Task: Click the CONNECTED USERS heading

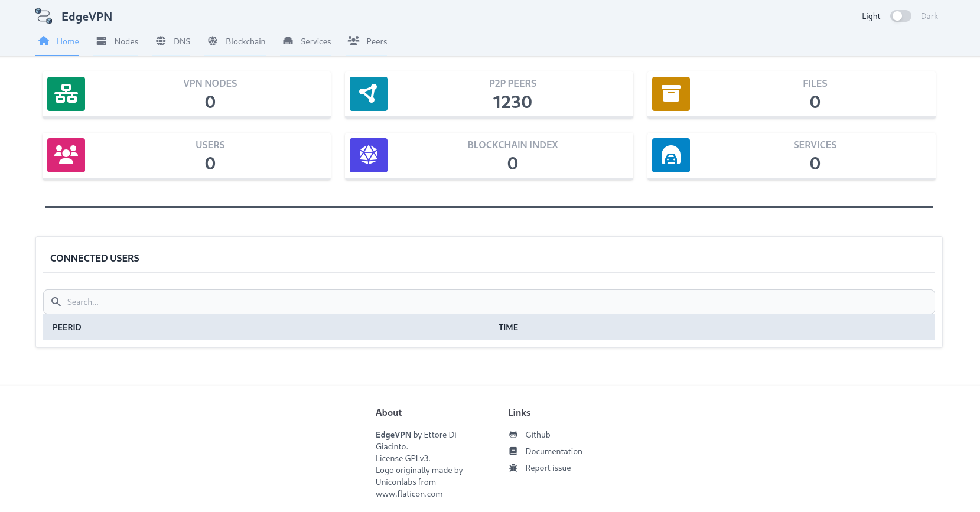Action: [95, 258]
